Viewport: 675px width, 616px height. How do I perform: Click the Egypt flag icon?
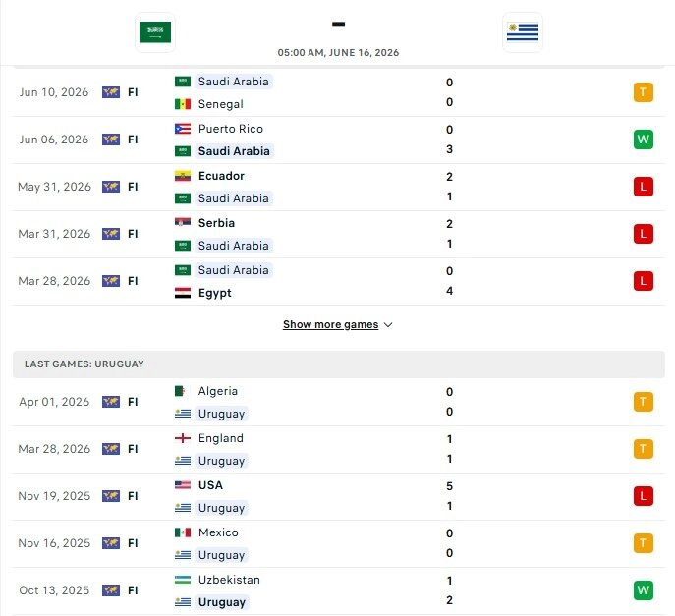pos(183,293)
